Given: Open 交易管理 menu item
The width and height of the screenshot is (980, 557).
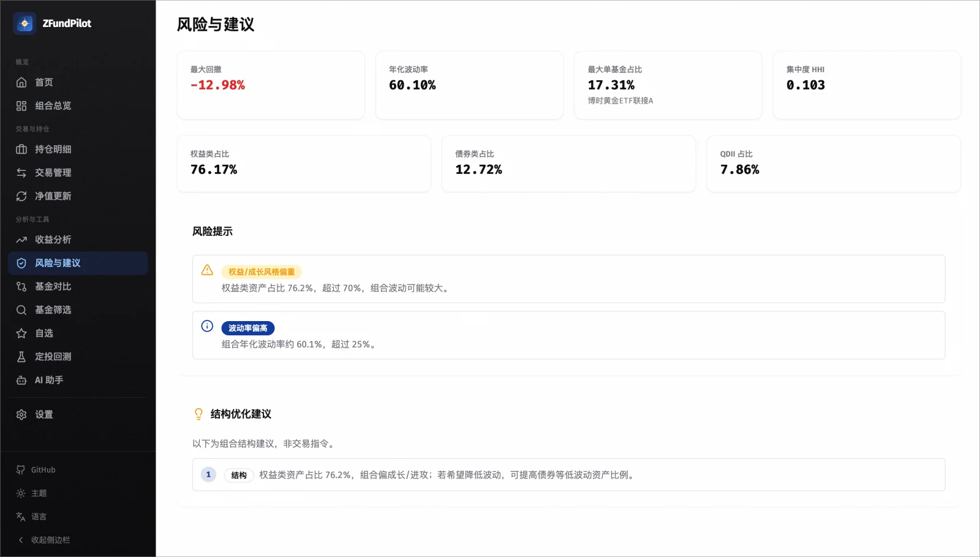Looking at the screenshot, I should tap(78, 172).
